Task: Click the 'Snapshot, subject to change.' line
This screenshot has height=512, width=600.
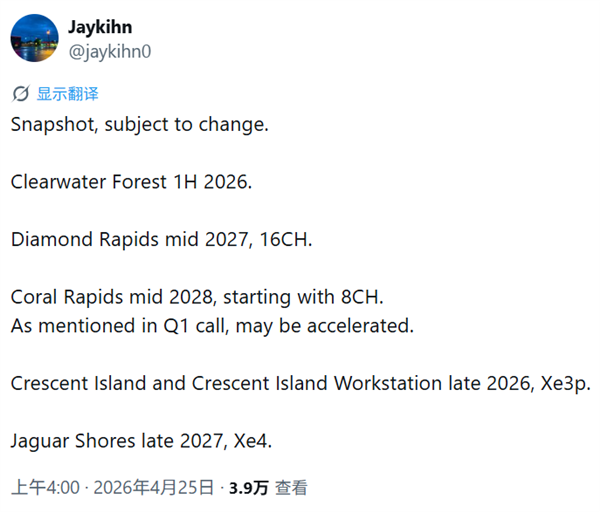Action: coord(140,125)
